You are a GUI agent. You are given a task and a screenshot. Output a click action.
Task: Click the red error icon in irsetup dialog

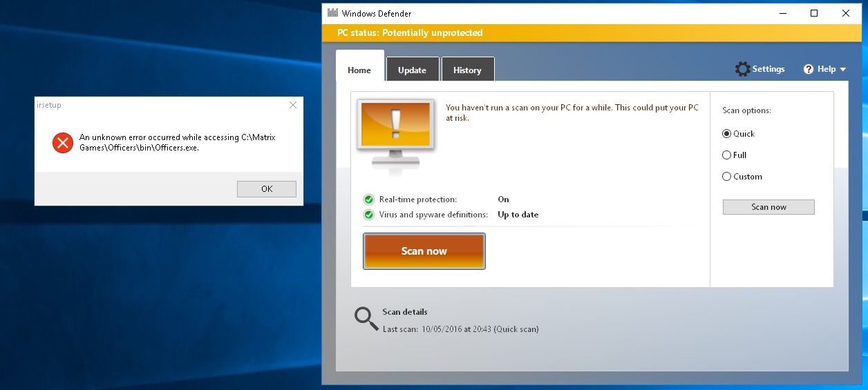[x=62, y=143]
